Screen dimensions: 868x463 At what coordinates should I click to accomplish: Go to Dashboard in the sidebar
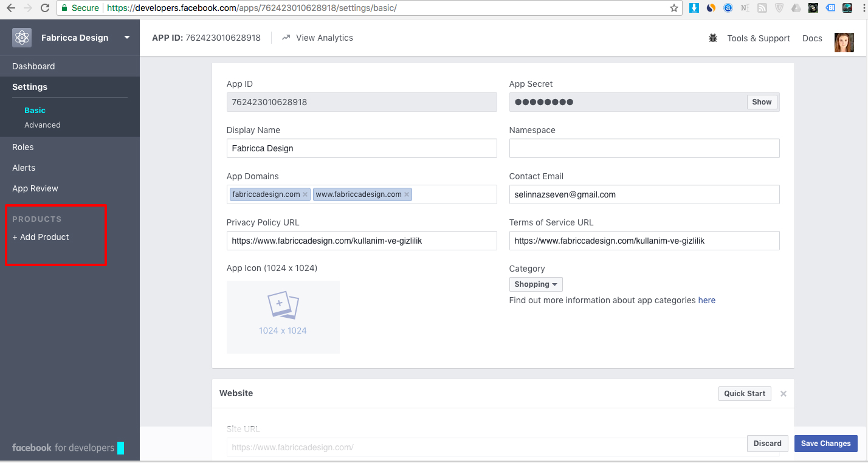(x=33, y=66)
